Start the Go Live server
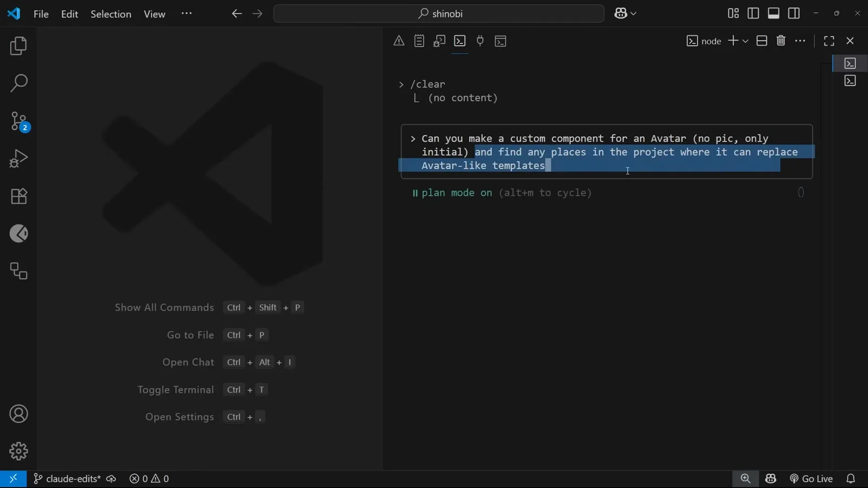 (x=812, y=479)
